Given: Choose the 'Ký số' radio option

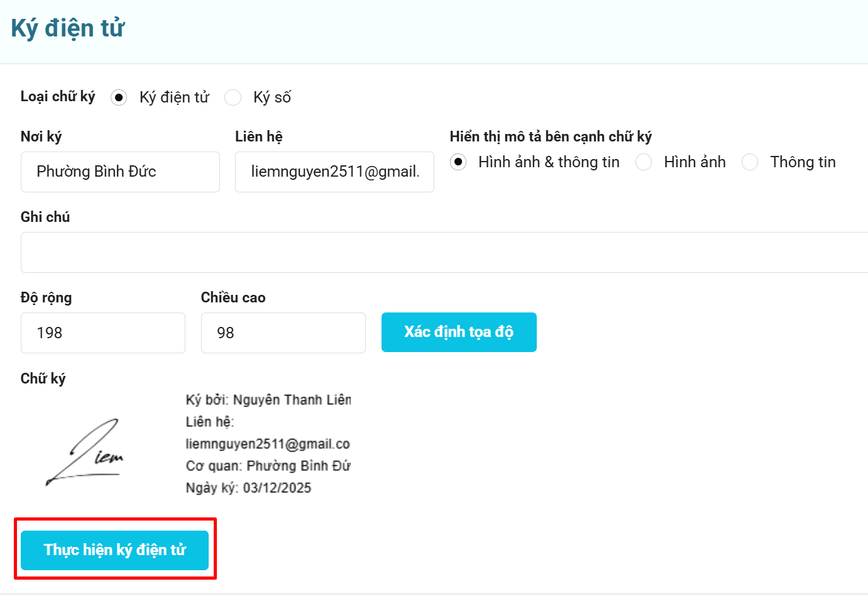Looking at the screenshot, I should 233,97.
